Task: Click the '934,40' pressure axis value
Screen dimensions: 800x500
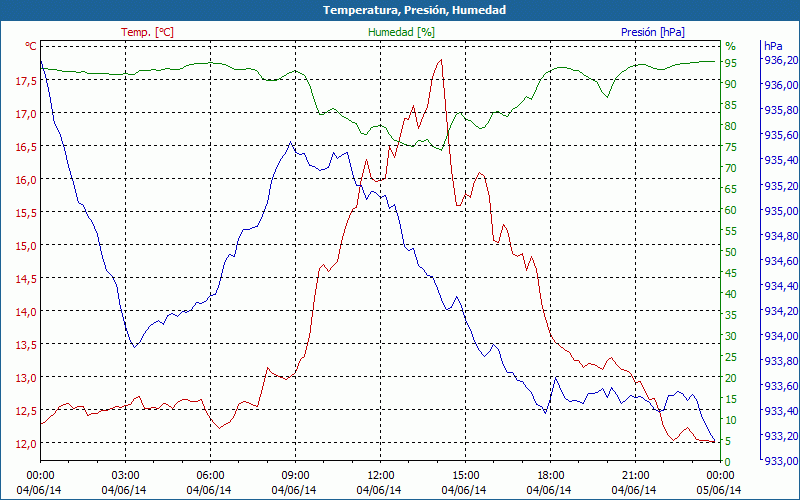Action: coord(780,285)
